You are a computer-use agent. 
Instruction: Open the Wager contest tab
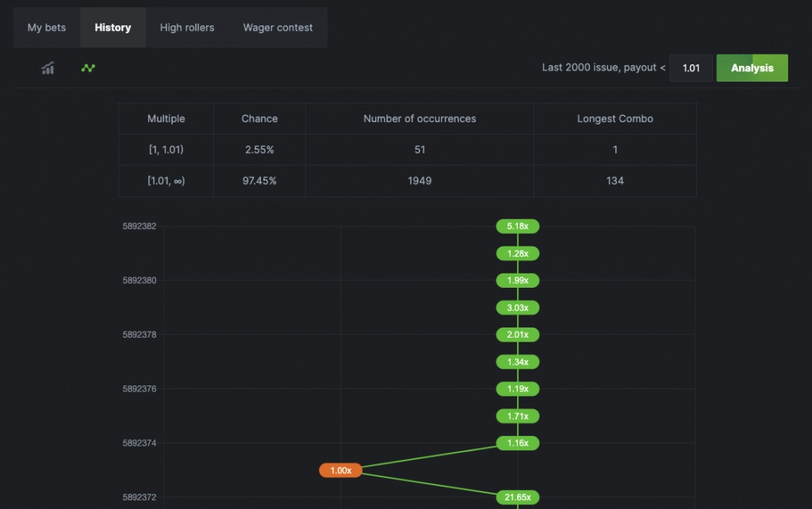[278, 28]
